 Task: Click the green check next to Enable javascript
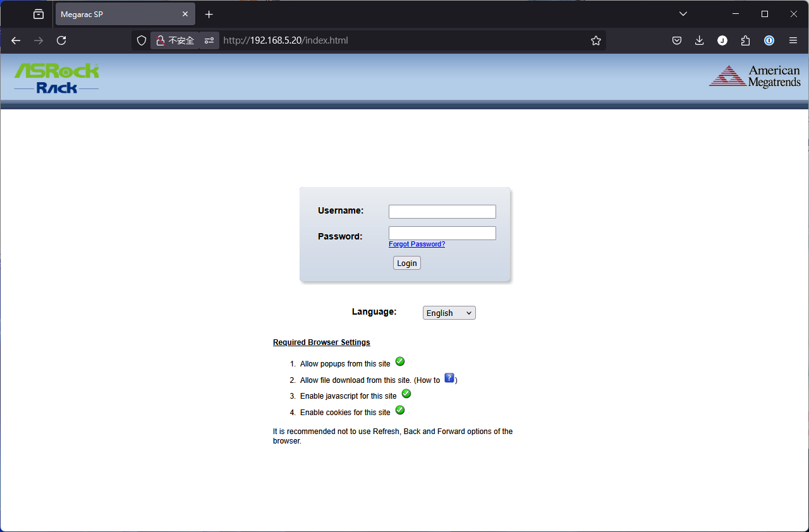click(406, 394)
